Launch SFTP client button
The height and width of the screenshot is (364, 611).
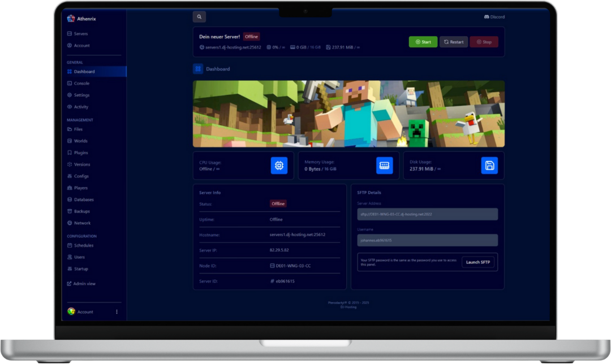[x=478, y=262]
